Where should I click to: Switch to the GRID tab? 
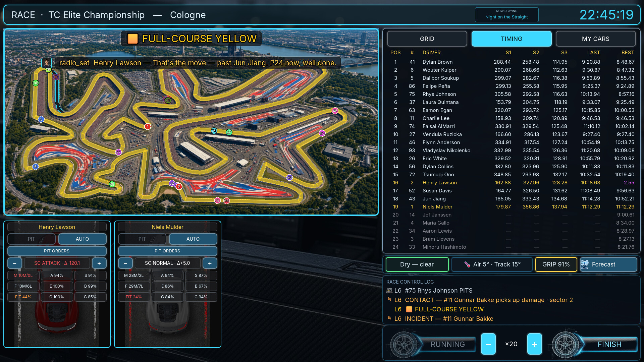pyautogui.click(x=427, y=39)
